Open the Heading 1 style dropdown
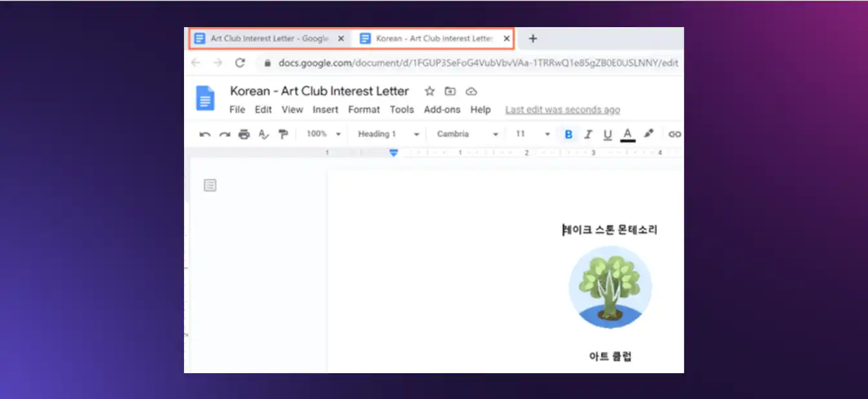The height and width of the screenshot is (399, 868). pyautogui.click(x=386, y=134)
